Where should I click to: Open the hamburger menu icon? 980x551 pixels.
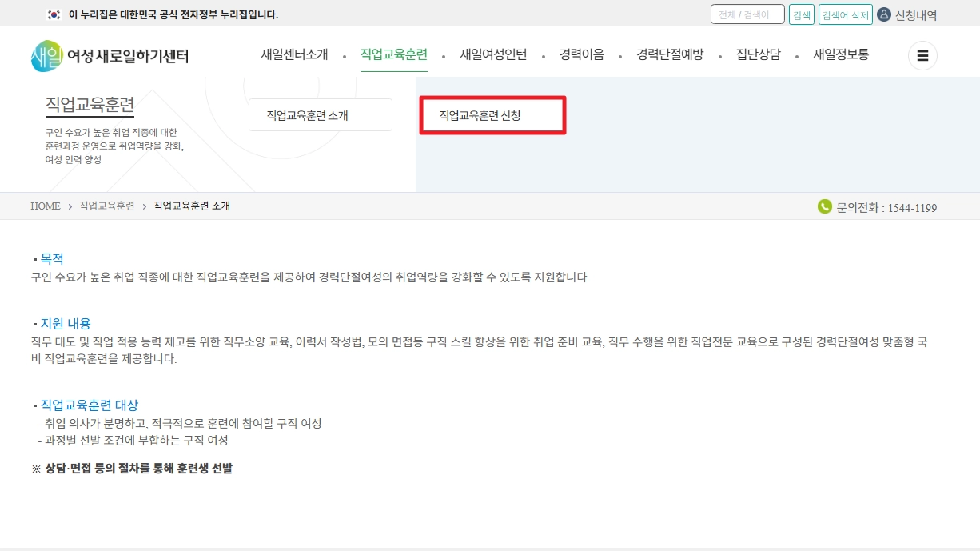[922, 55]
